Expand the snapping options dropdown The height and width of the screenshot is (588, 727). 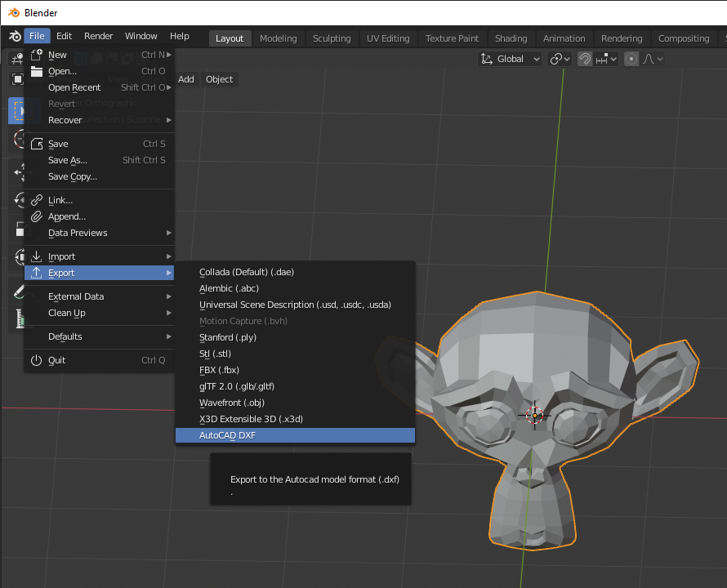606,59
